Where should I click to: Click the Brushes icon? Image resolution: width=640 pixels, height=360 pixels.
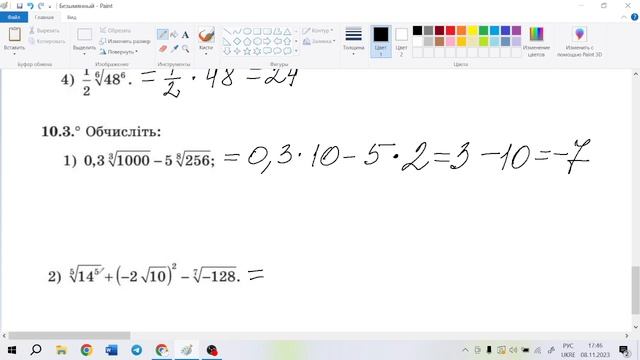coord(206,35)
